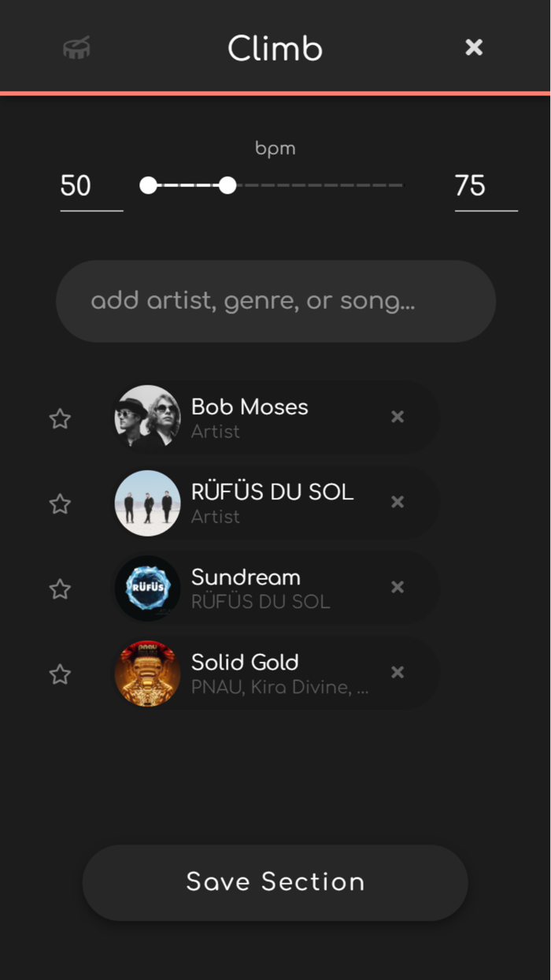Image resolution: width=551 pixels, height=980 pixels.
Task: Remove RÜFÜS DU SOL artist entry
Action: [x=397, y=502]
